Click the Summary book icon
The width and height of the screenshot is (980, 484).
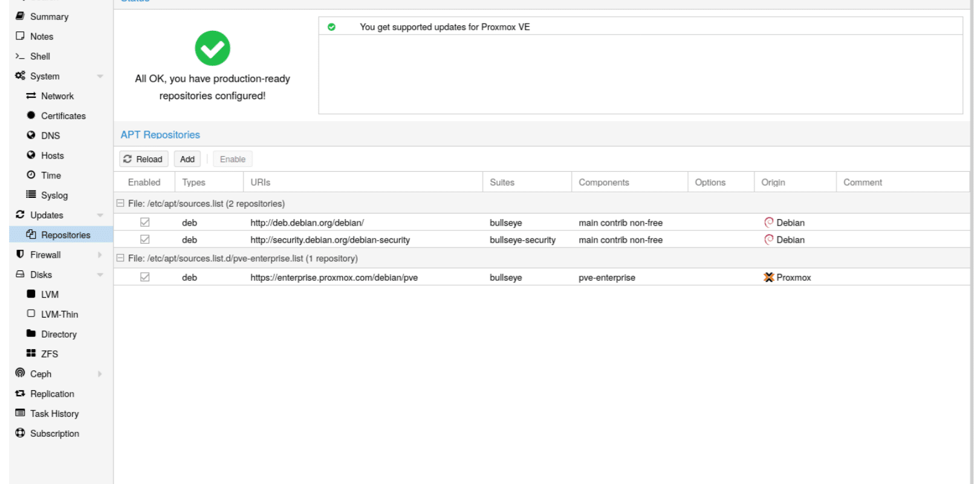point(20,16)
